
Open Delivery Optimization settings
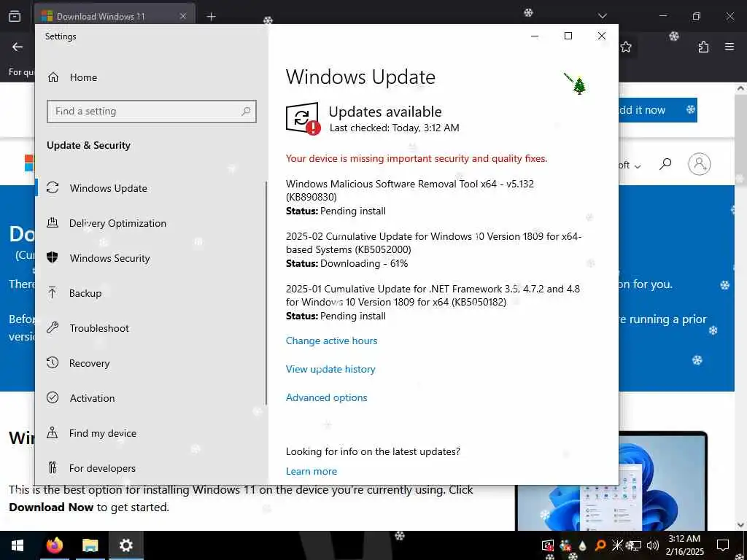tap(117, 223)
